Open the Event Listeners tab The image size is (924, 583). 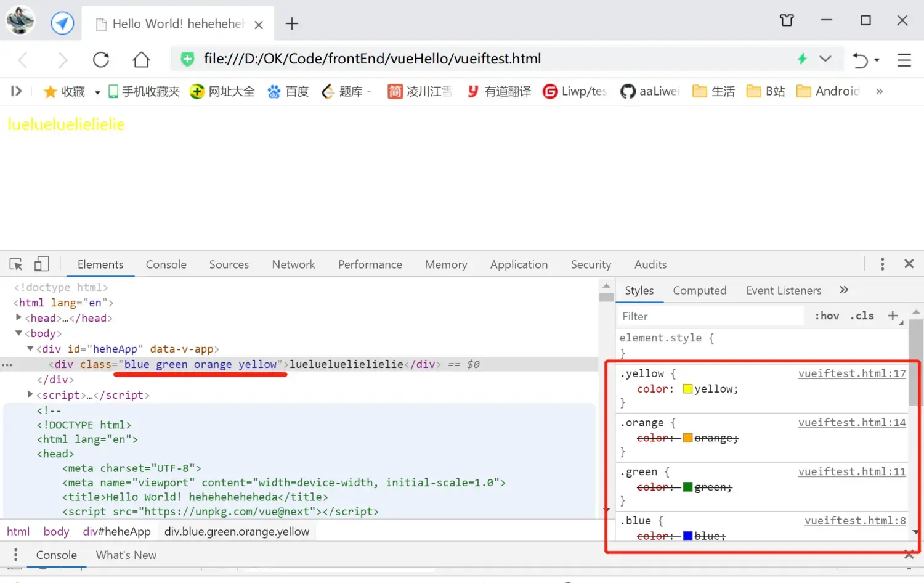pos(784,290)
